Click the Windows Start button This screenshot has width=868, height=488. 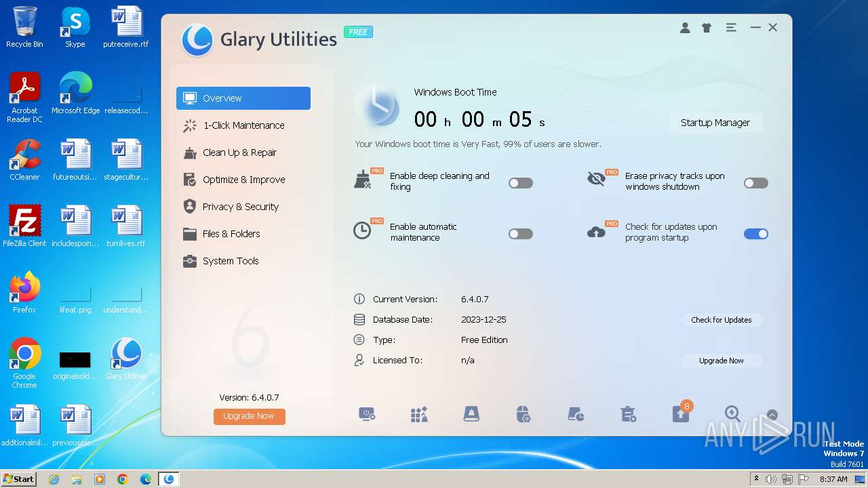click(18, 479)
